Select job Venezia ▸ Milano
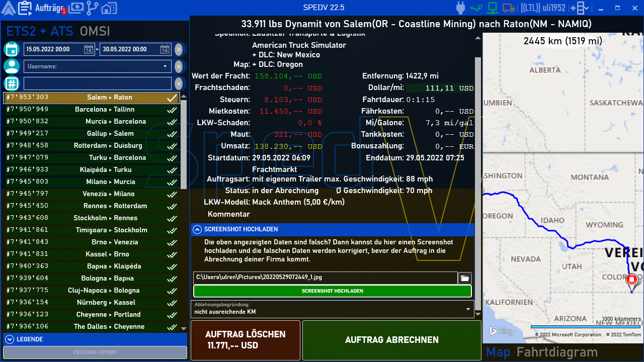Viewport: 644px width, 362px height. pos(92,194)
